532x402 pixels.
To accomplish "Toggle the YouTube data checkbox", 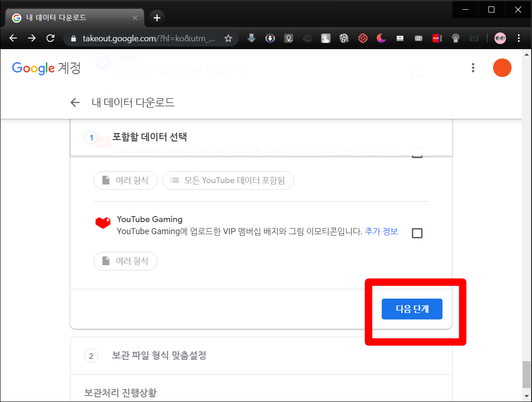I will [417, 153].
